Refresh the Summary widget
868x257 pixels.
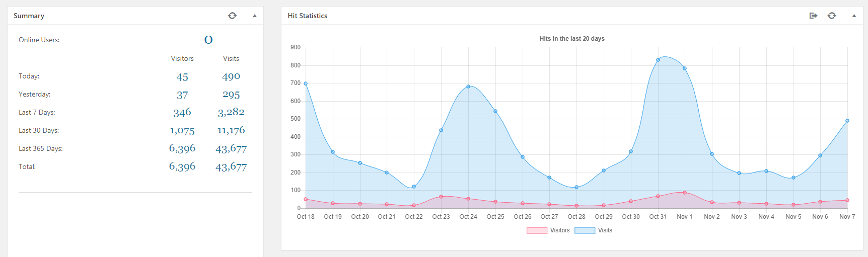point(232,16)
